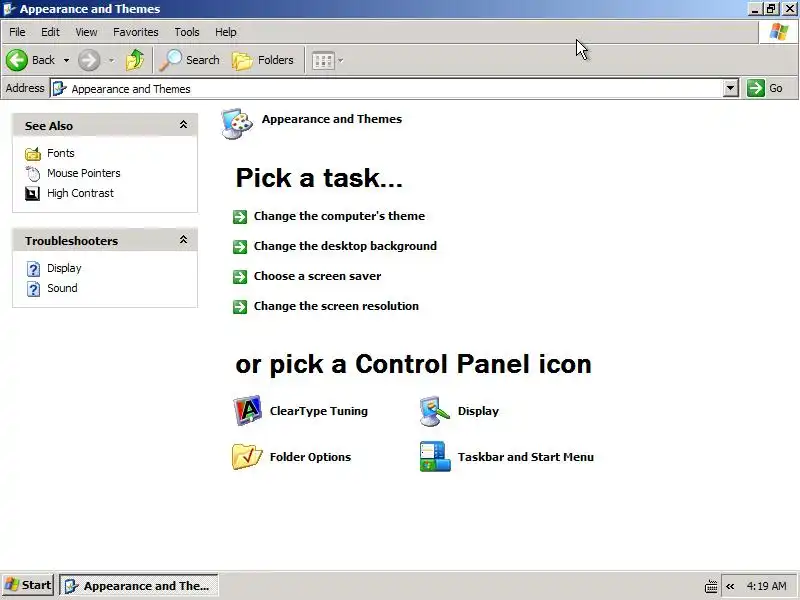Collapse the Troubleshooters panel
Viewport: 800px width, 600px height.
click(183, 240)
